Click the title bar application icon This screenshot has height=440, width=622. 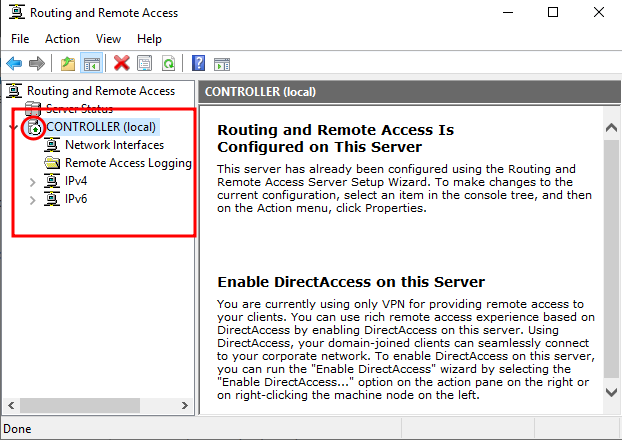tap(17, 12)
